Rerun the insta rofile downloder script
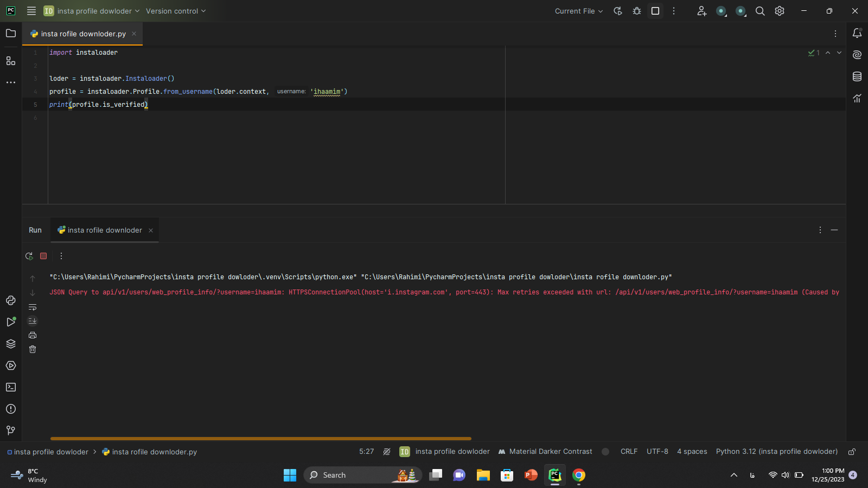 29,256
